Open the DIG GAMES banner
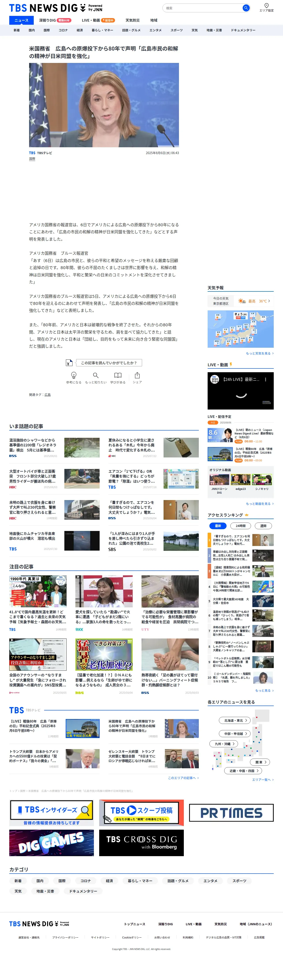283x980 pixels. 51,843
